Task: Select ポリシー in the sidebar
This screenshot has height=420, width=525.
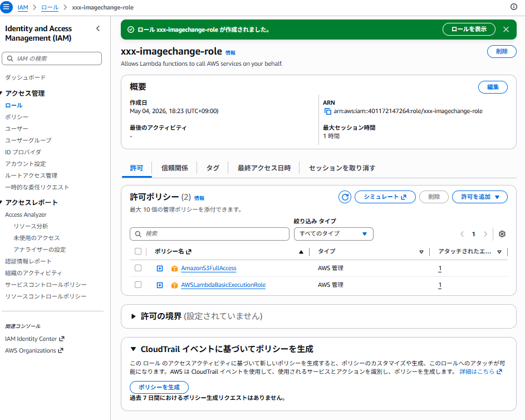Action: [16, 117]
